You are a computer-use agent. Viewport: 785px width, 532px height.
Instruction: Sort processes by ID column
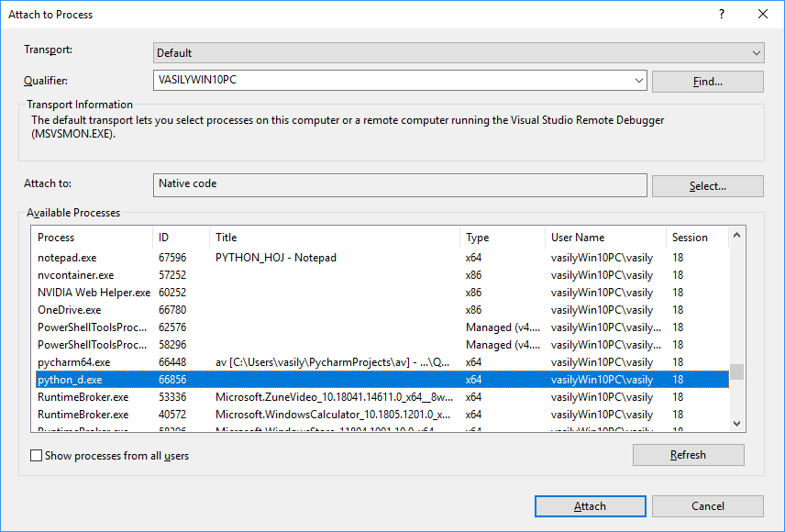coord(181,238)
